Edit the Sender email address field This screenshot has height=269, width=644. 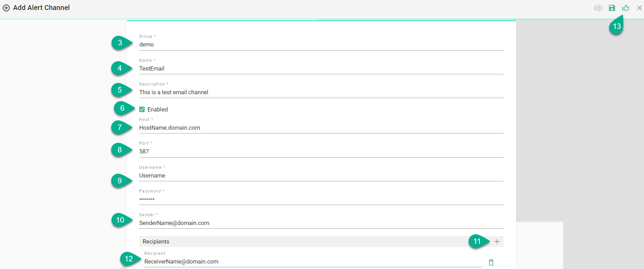[x=321, y=223]
